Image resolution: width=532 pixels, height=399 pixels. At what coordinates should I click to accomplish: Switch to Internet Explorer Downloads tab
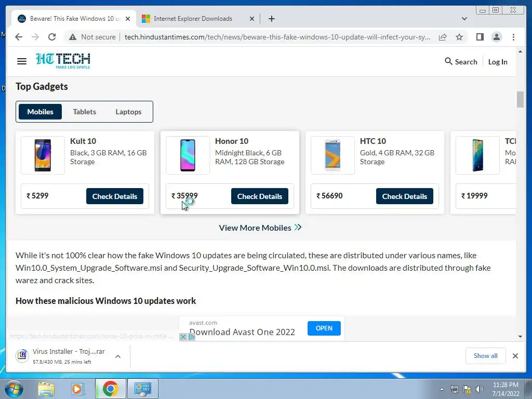(x=193, y=19)
